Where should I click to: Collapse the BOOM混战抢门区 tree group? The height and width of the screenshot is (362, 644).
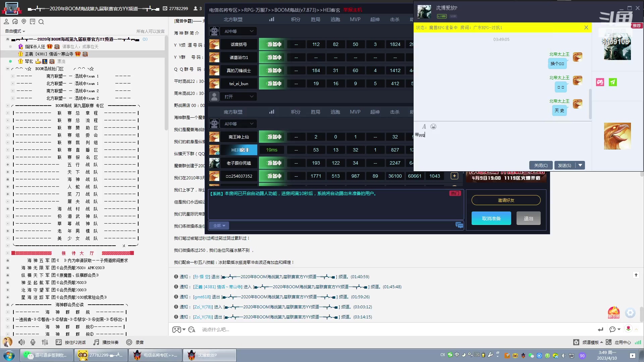(x=7, y=69)
